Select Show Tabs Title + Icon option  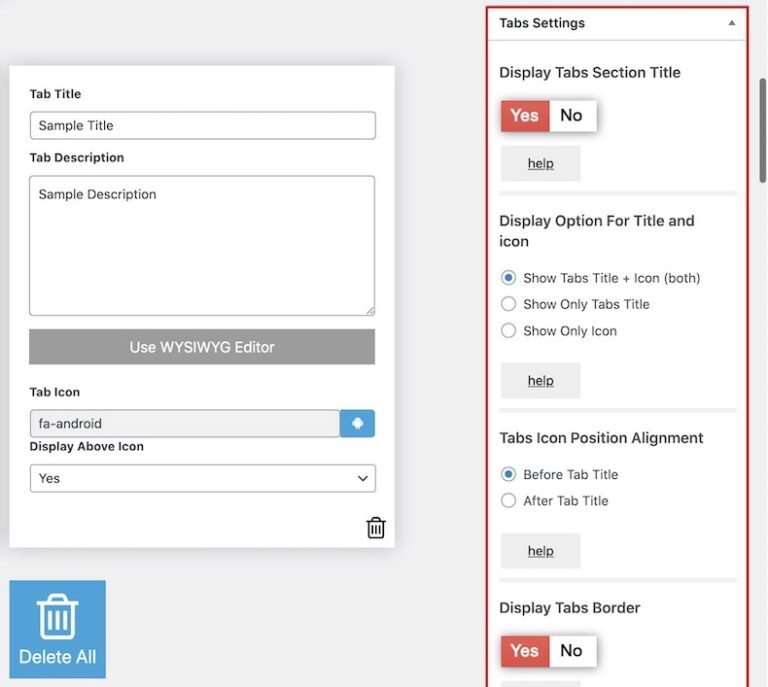click(x=509, y=278)
